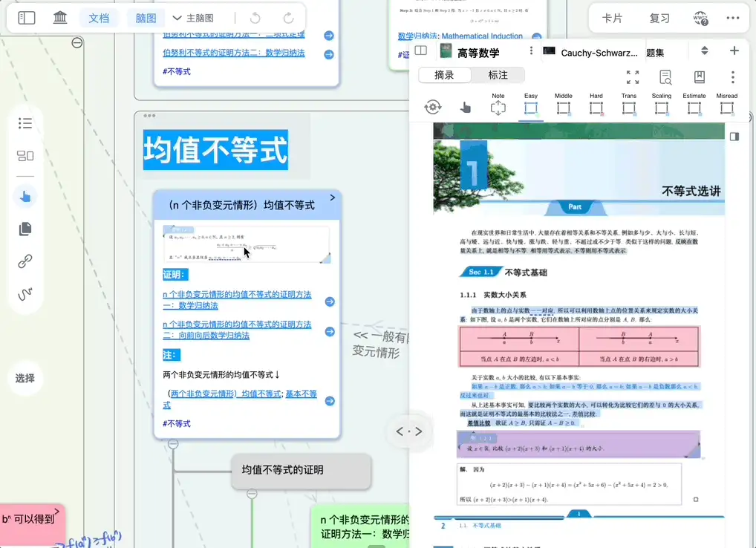The image size is (756, 548).
Task: Click the 选择 button
Action: 25,379
